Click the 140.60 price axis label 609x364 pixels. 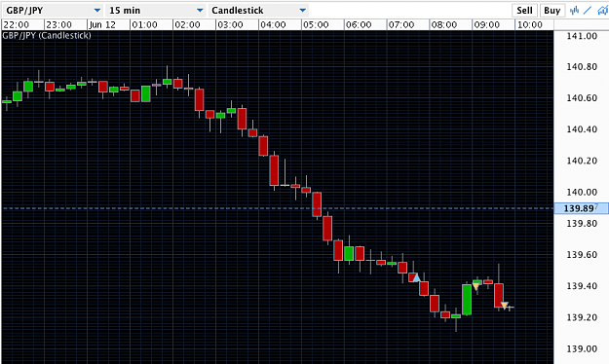coord(582,98)
